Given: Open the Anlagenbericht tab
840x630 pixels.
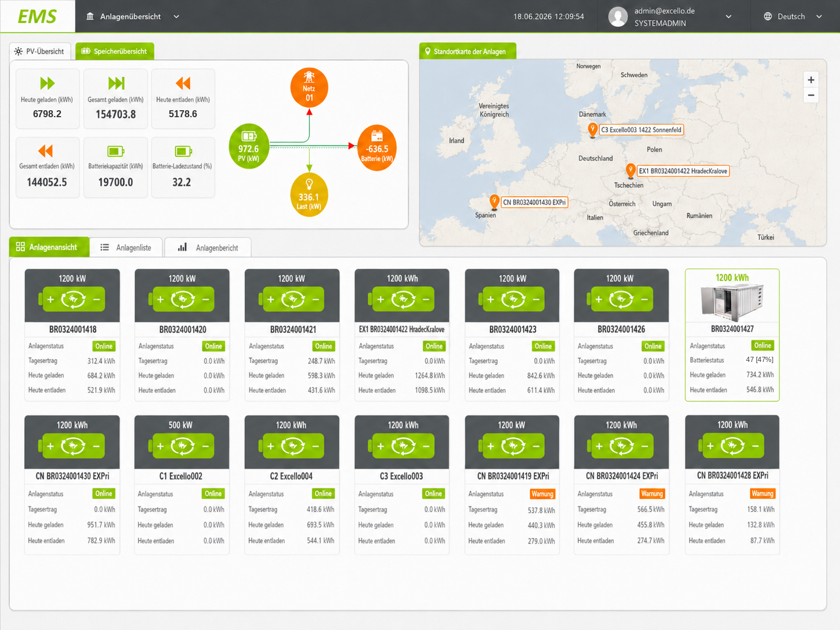Looking at the screenshot, I should click(x=208, y=247).
